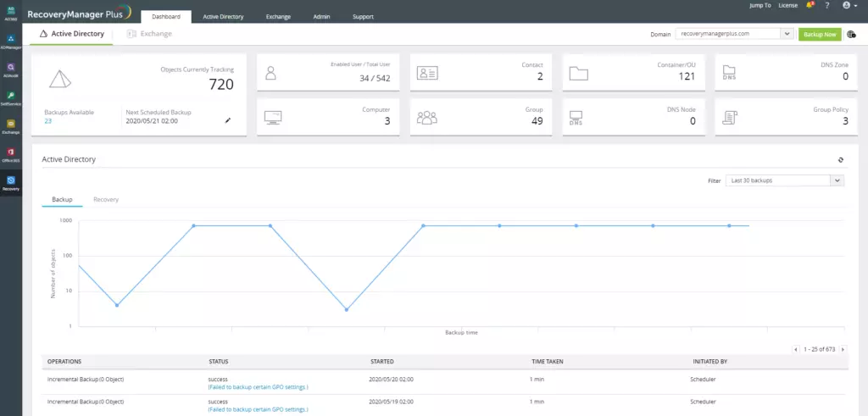Click the globe icon beside Backup Now
The image size is (868, 416).
(x=852, y=34)
